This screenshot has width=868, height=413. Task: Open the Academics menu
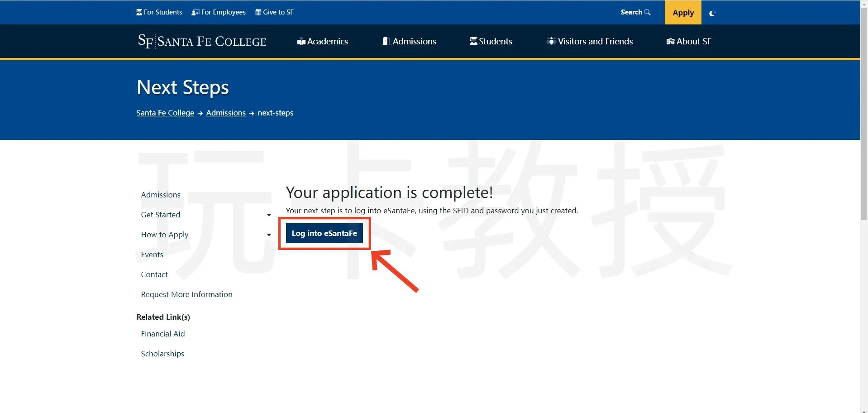[322, 41]
